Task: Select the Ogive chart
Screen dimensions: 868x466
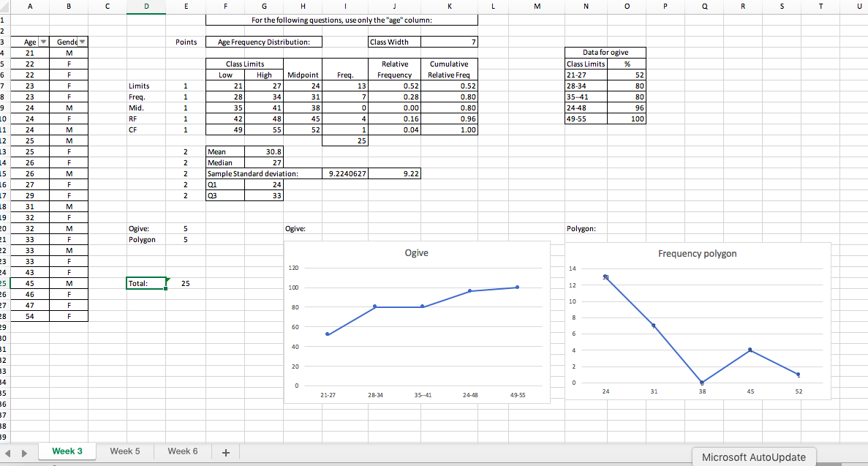Action: pos(417,322)
